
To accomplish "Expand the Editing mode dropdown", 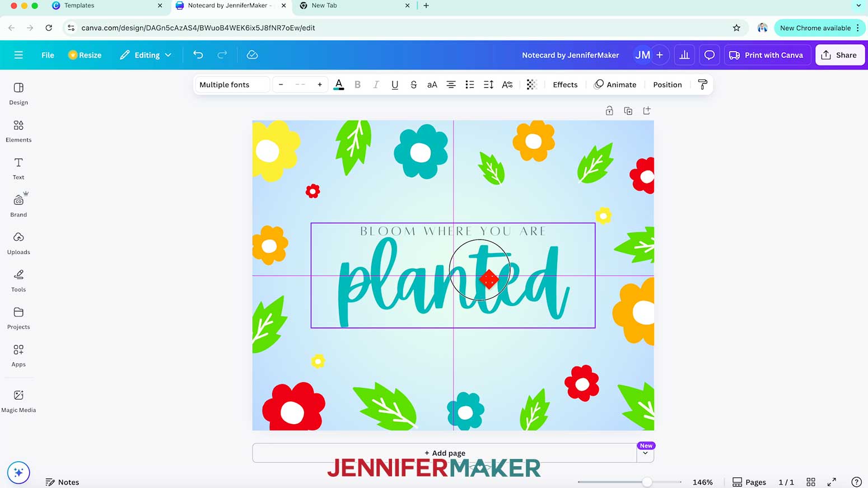I will [146, 55].
